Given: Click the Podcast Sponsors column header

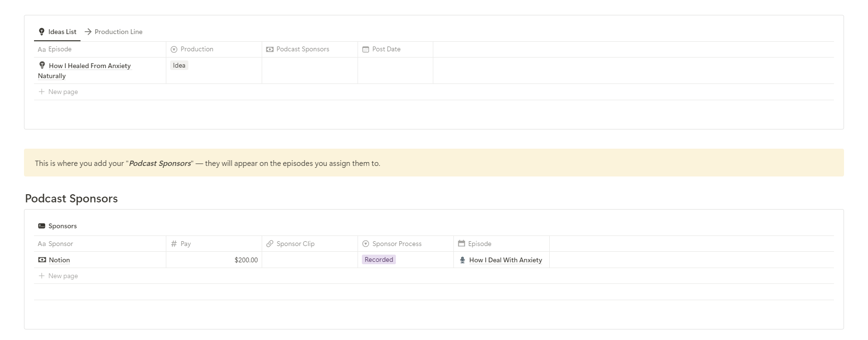Looking at the screenshot, I should click(302, 49).
